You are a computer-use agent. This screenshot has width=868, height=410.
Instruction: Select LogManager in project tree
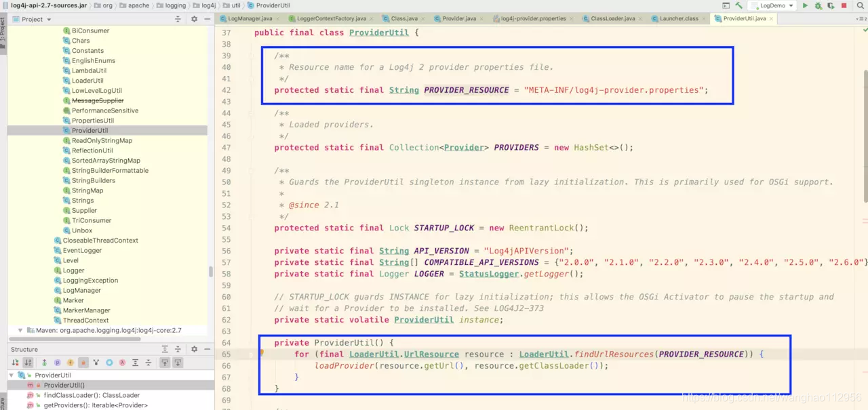81,290
